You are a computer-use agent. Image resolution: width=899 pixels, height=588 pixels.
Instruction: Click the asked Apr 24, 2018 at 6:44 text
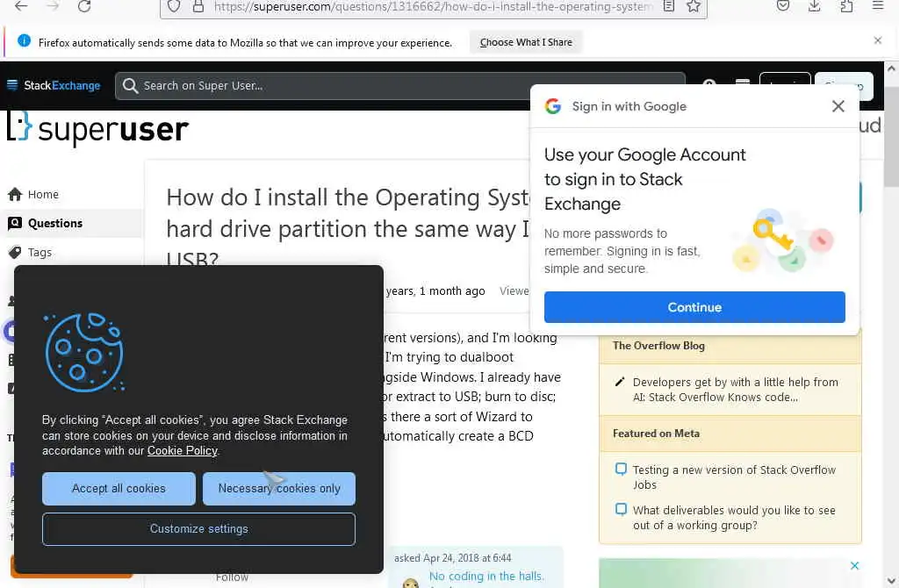(x=452, y=557)
